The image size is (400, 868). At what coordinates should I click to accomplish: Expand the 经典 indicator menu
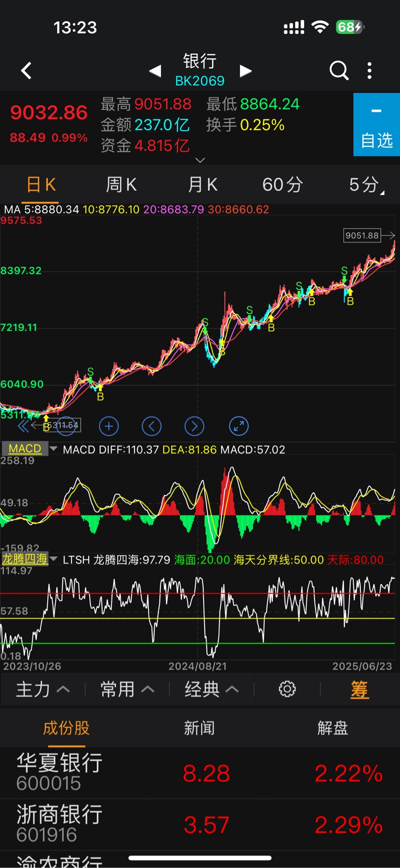pyautogui.click(x=211, y=690)
